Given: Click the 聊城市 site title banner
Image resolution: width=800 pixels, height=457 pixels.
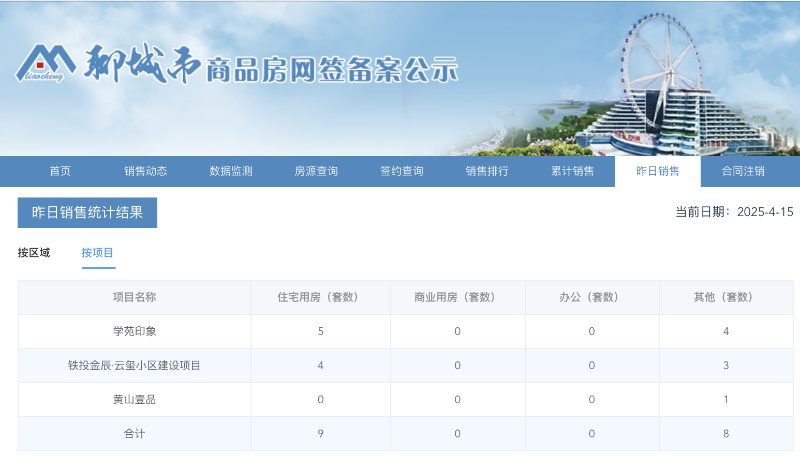Looking at the screenshot, I should 271,65.
